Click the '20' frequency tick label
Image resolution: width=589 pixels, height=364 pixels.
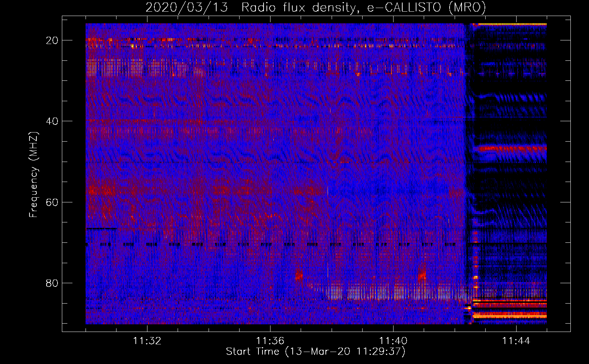coord(52,40)
